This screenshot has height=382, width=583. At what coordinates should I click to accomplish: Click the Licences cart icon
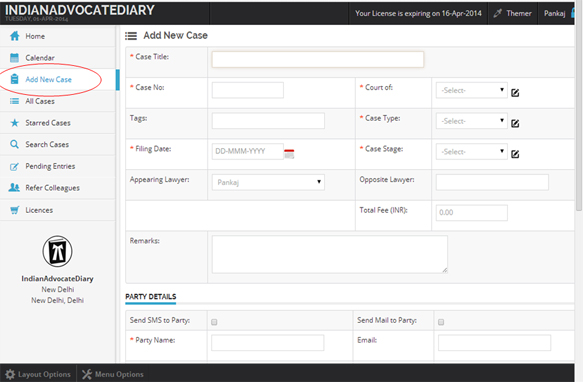(15, 210)
